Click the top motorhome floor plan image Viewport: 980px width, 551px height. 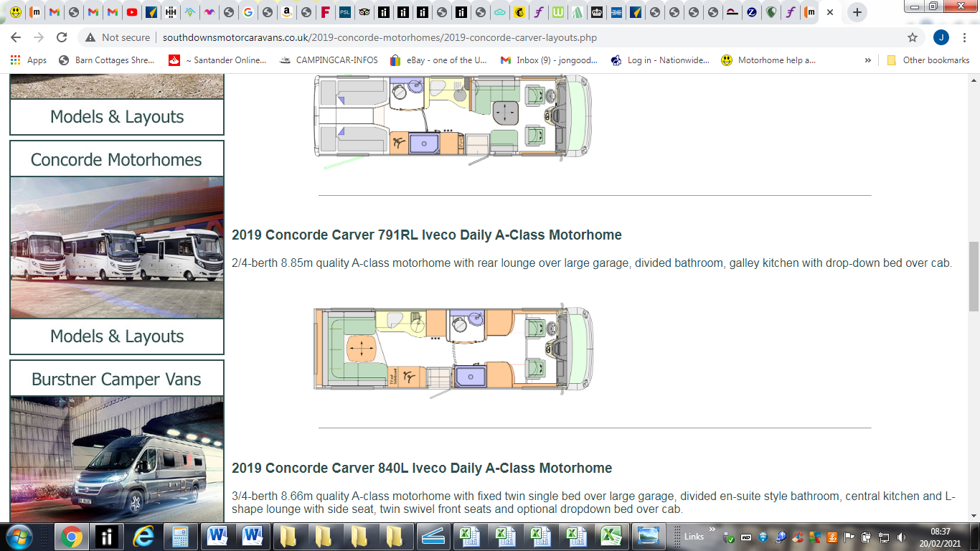click(x=453, y=121)
